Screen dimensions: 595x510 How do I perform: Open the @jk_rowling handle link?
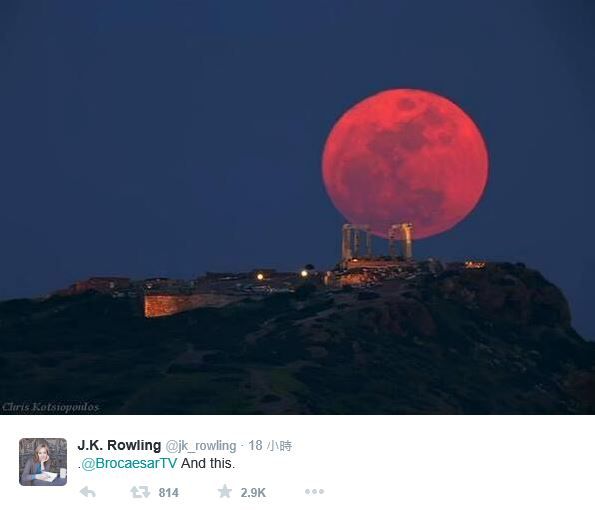201,445
